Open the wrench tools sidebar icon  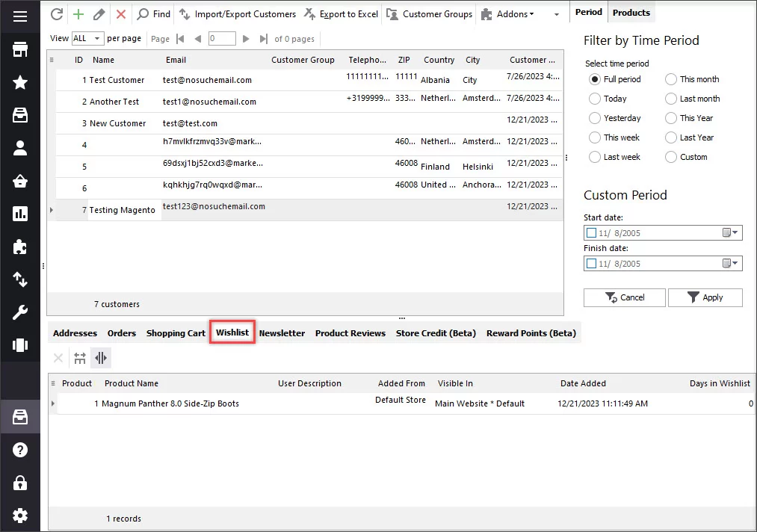tap(19, 312)
